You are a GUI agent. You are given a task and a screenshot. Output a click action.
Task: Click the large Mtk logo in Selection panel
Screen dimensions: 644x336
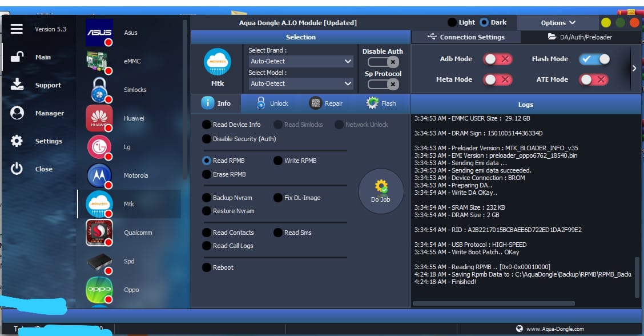click(218, 62)
